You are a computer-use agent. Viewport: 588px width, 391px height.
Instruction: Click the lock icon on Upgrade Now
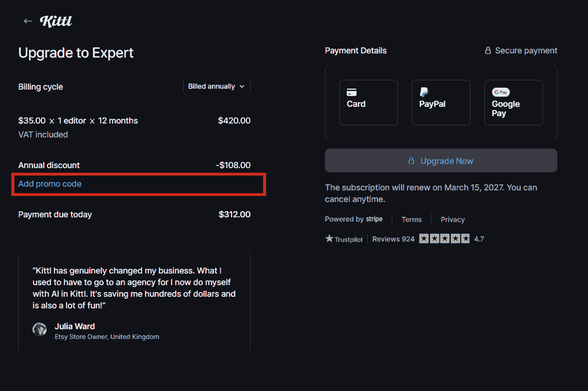411,161
